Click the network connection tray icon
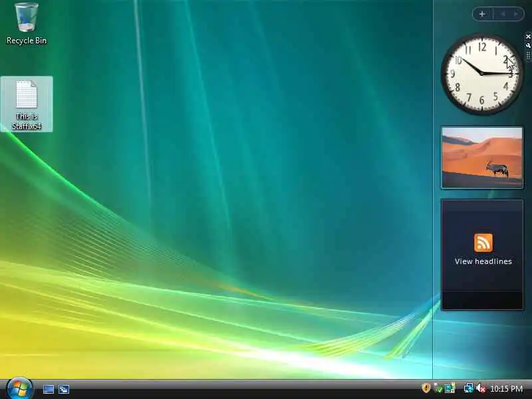Screen dimensions: 532x399 [x=469, y=388]
